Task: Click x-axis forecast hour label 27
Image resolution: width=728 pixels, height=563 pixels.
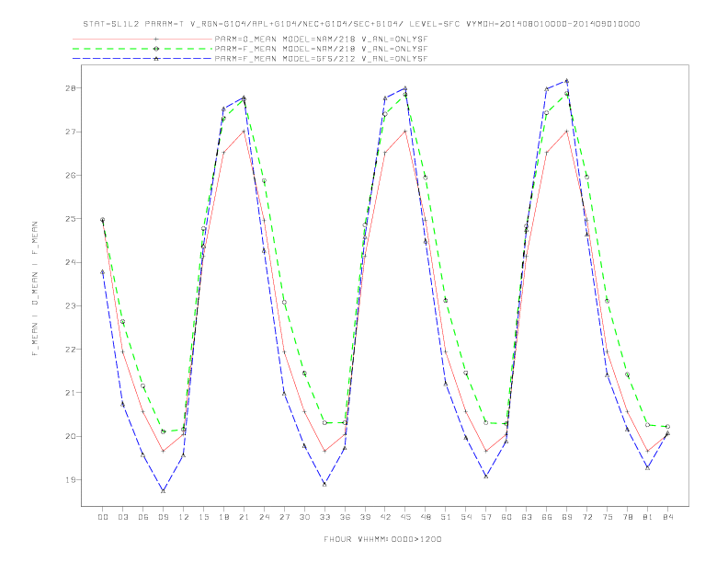Action: tap(284, 517)
